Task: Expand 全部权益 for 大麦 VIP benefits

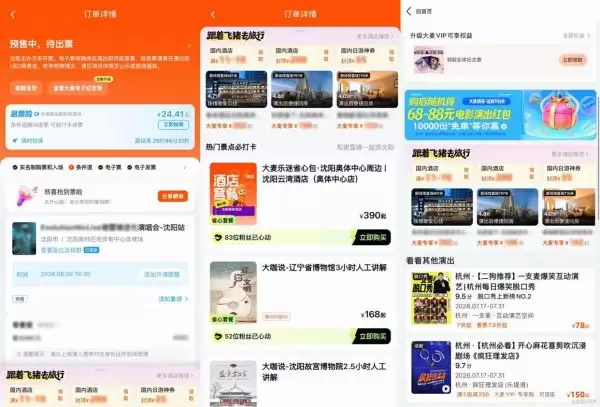Action: click(x=577, y=36)
